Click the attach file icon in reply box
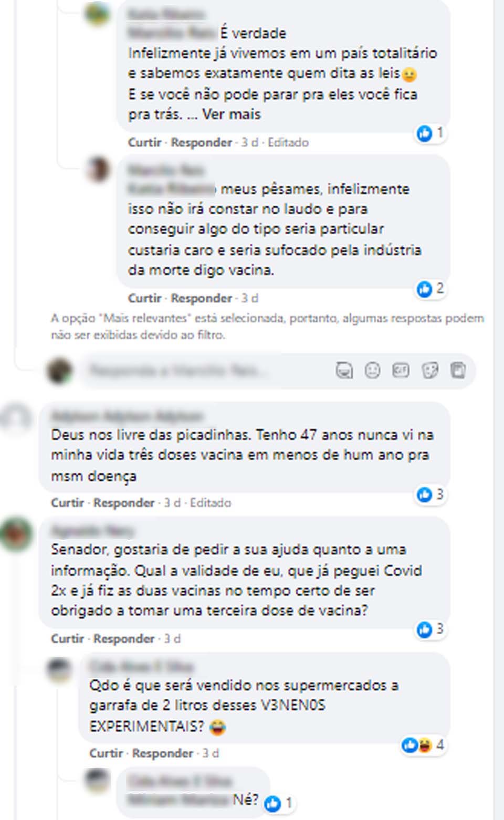The width and height of the screenshot is (504, 820). pyautogui.click(x=458, y=371)
